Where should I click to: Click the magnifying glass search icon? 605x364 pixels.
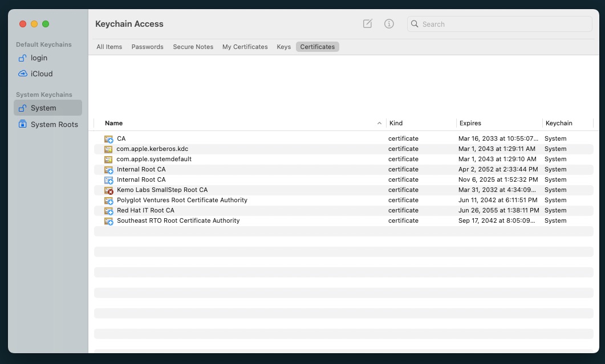point(415,24)
